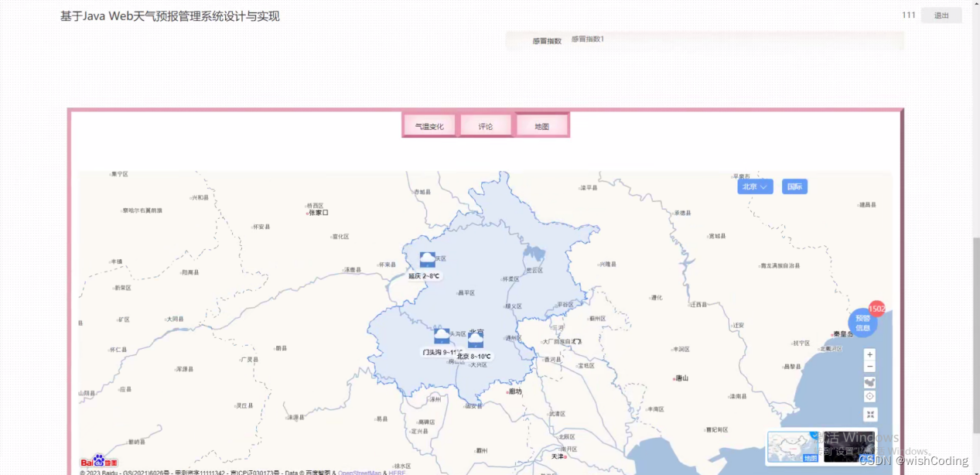Click the 门头沟 temperature label
This screenshot has height=475, width=980.
441,352
